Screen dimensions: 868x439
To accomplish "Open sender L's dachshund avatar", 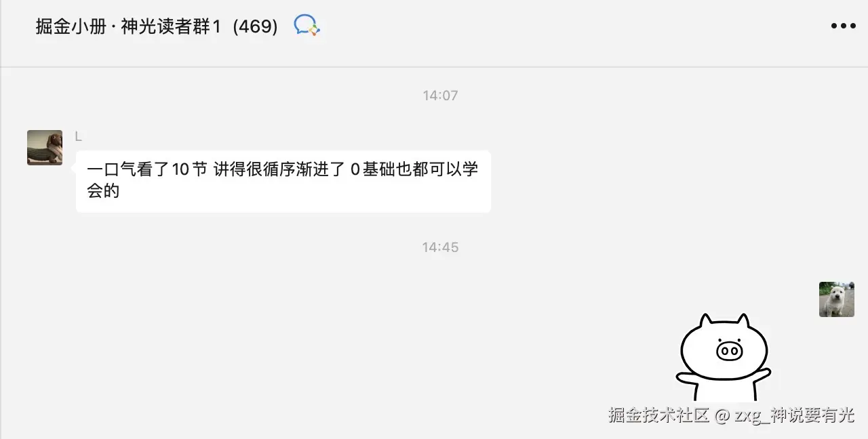I will coord(45,148).
